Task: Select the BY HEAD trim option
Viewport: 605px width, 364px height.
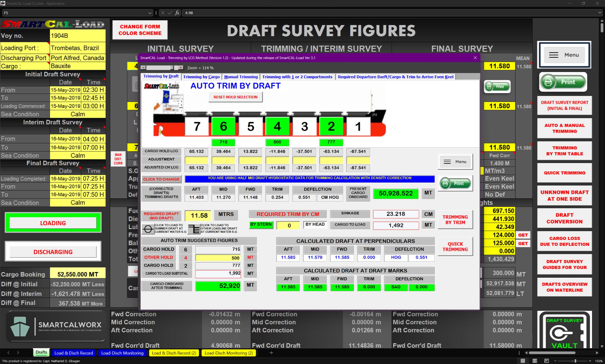Action: (x=315, y=225)
